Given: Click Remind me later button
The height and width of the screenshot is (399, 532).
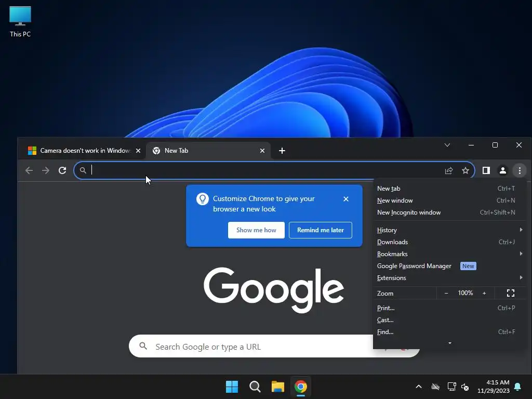Looking at the screenshot, I should 320,230.
